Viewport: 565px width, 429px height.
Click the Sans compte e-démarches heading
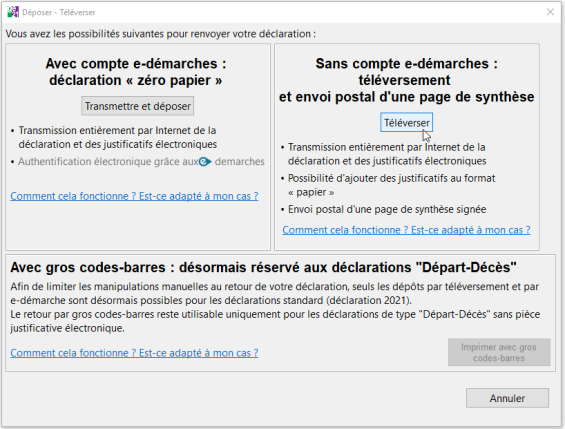(x=406, y=80)
